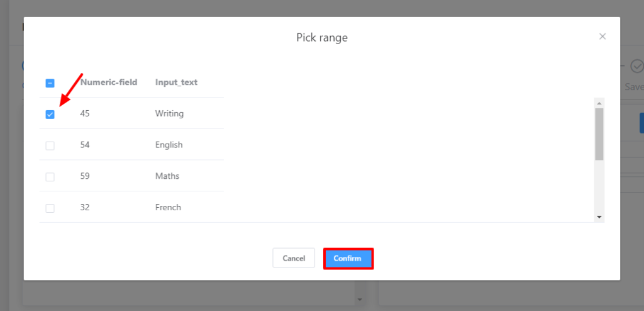The width and height of the screenshot is (644, 311).
Task: Check the checkbox for the English row
Action: (x=50, y=145)
